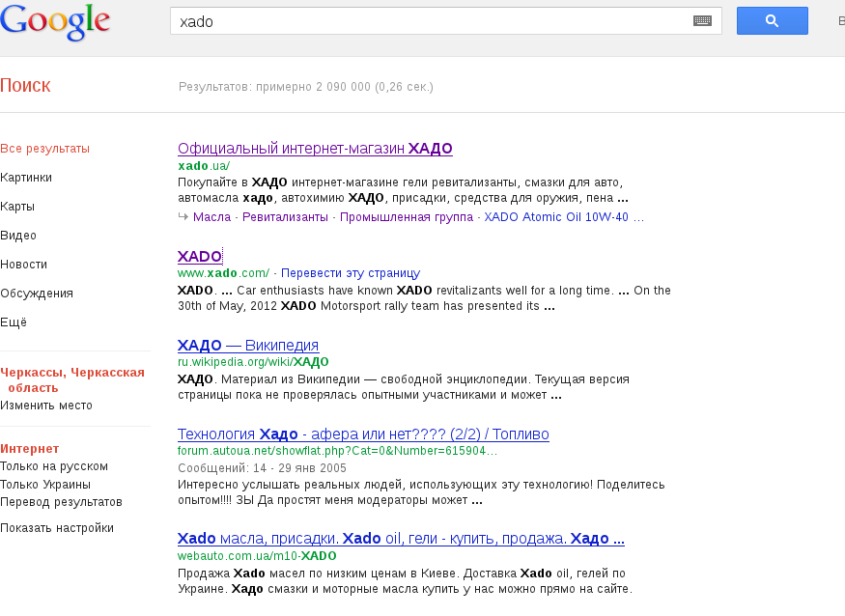Viewport: 845px width, 616px height.
Task: Switch to Карты results
Action: pos(19,207)
